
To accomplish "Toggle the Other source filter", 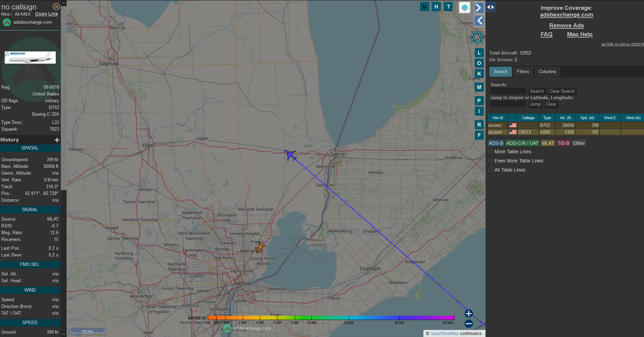I will 578,143.
